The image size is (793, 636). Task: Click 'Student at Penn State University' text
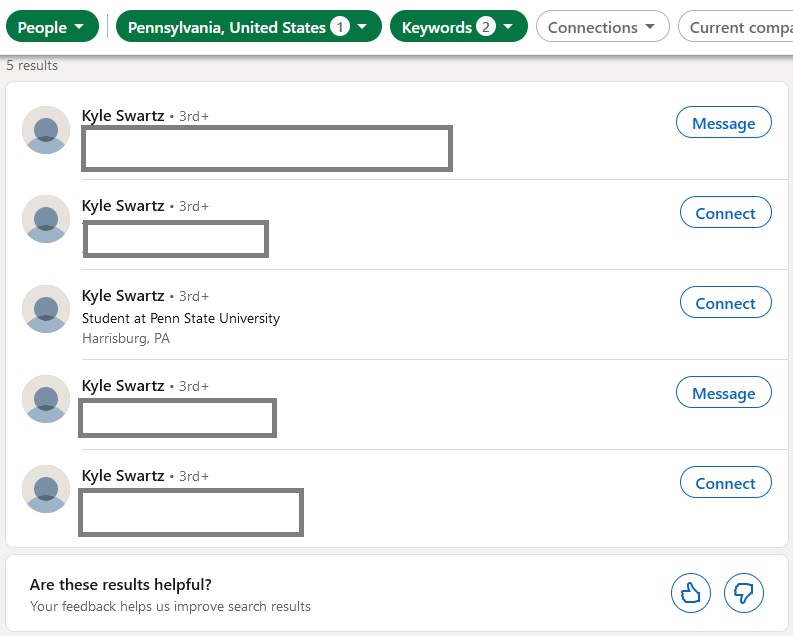[x=181, y=319]
